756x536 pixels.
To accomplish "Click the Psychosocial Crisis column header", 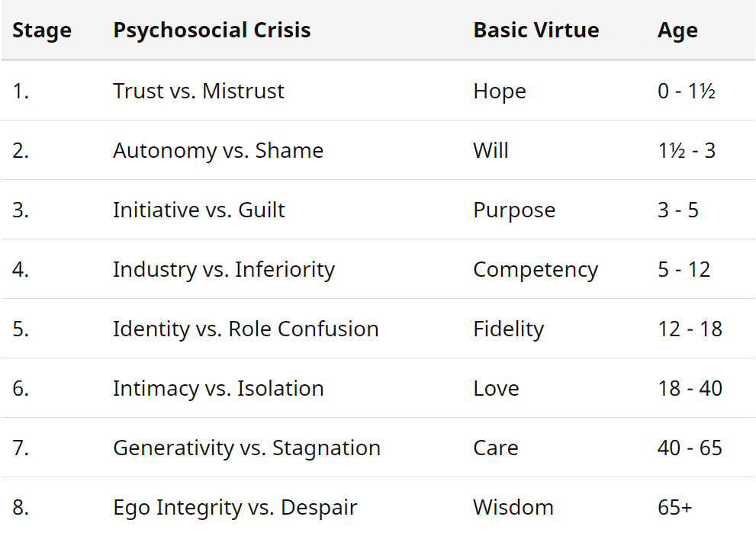I will point(211,30).
